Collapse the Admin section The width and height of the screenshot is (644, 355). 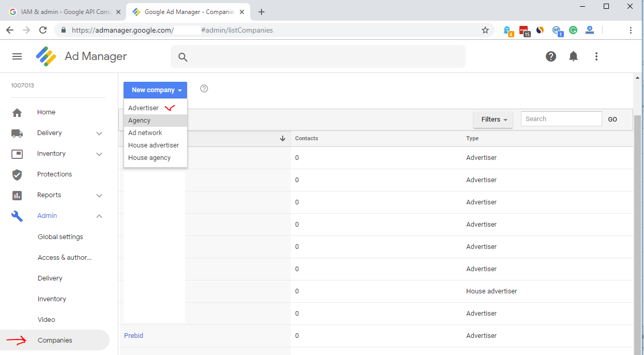point(99,216)
